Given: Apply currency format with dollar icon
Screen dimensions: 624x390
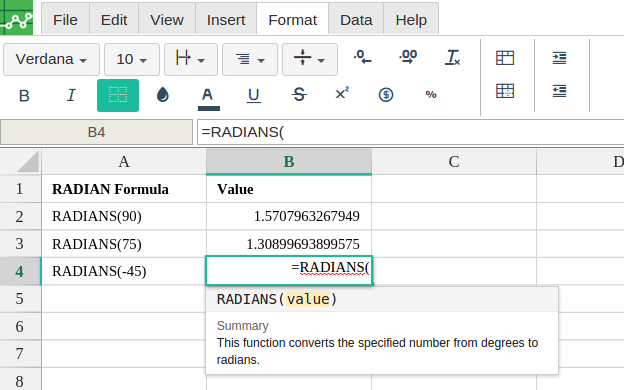Looking at the screenshot, I should [x=386, y=95].
